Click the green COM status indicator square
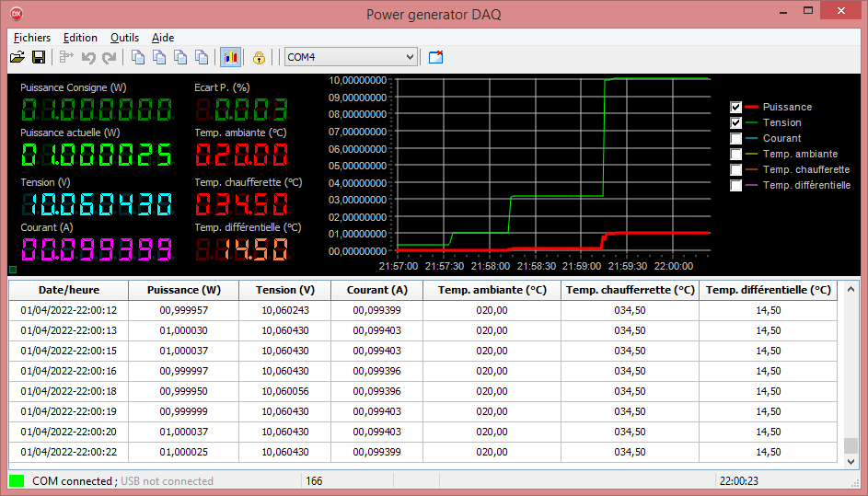868x496 pixels. 17,480
